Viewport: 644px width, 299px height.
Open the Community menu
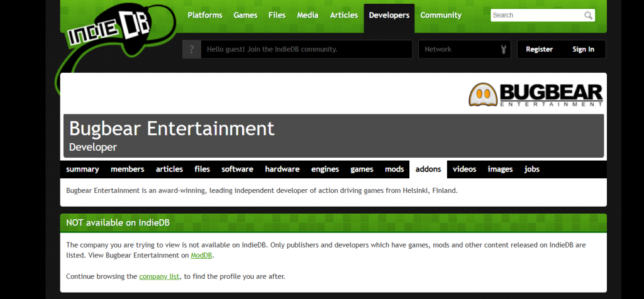[441, 15]
